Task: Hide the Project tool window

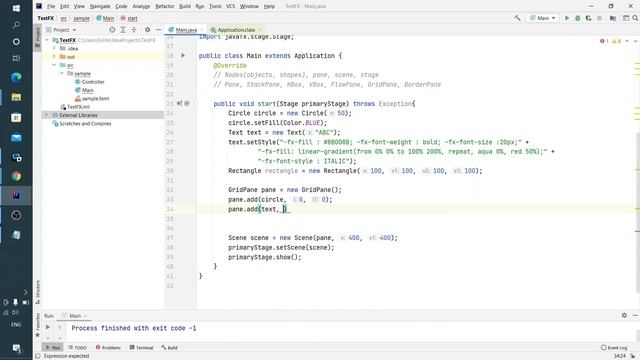Action: [x=158, y=30]
